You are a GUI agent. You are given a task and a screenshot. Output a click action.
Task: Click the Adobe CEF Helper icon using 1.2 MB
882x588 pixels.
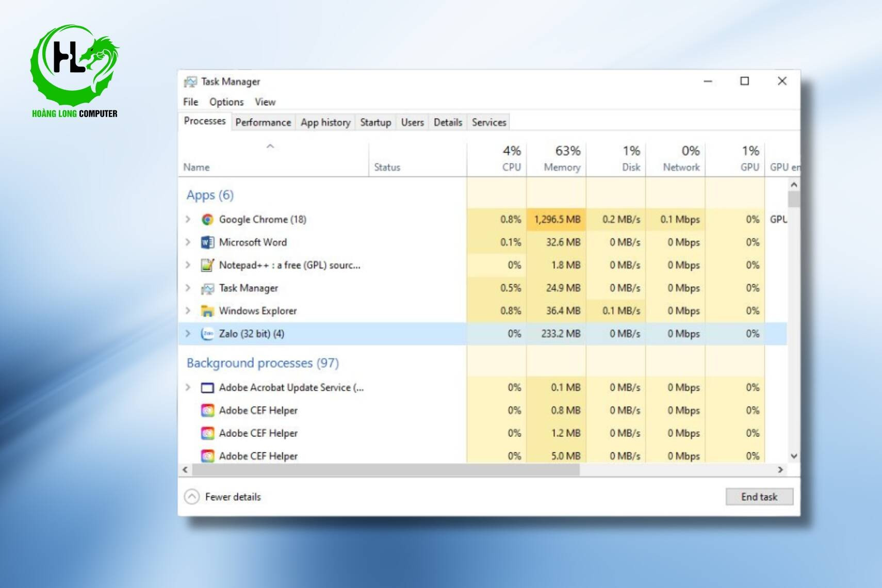pos(207,433)
